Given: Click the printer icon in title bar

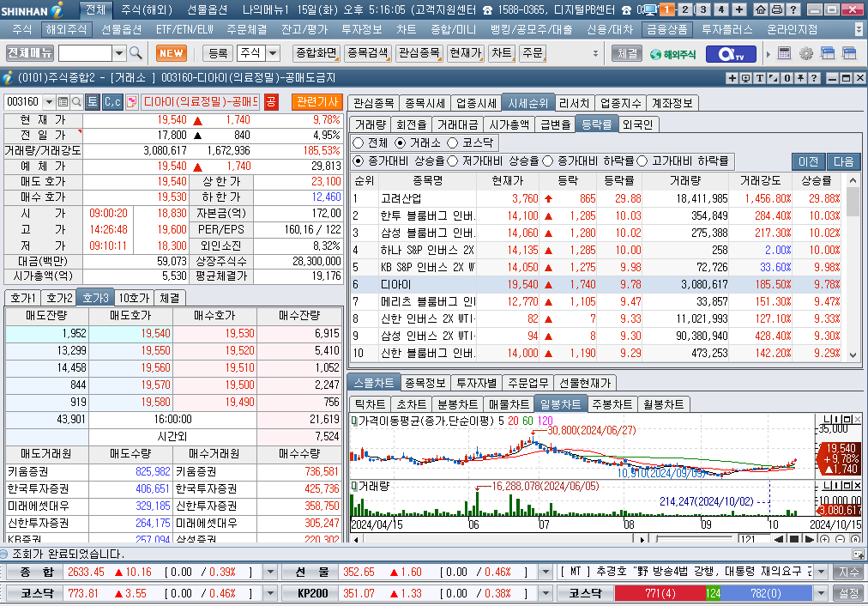Looking at the screenshot, I should (x=777, y=9).
